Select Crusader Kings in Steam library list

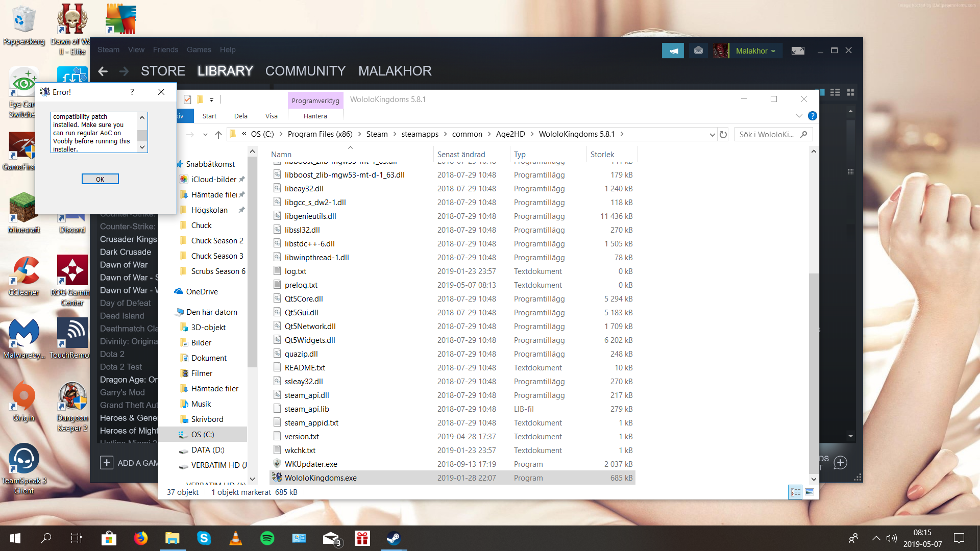(x=128, y=239)
